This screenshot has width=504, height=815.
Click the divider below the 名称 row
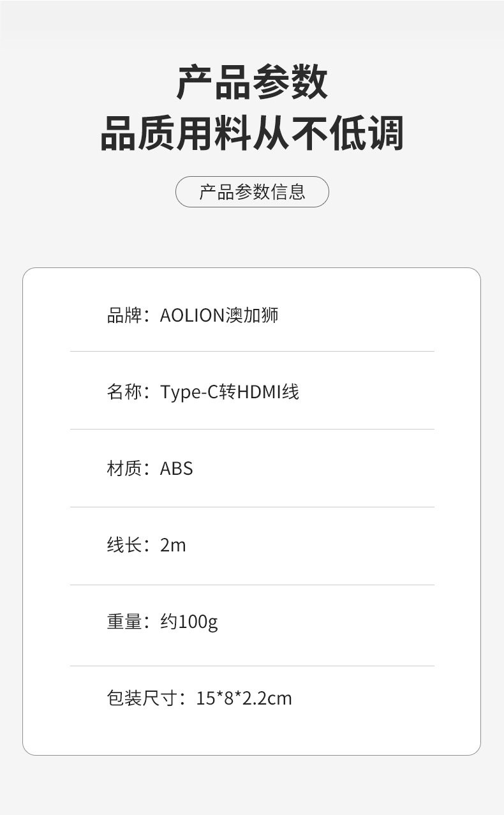pyautogui.click(x=252, y=429)
